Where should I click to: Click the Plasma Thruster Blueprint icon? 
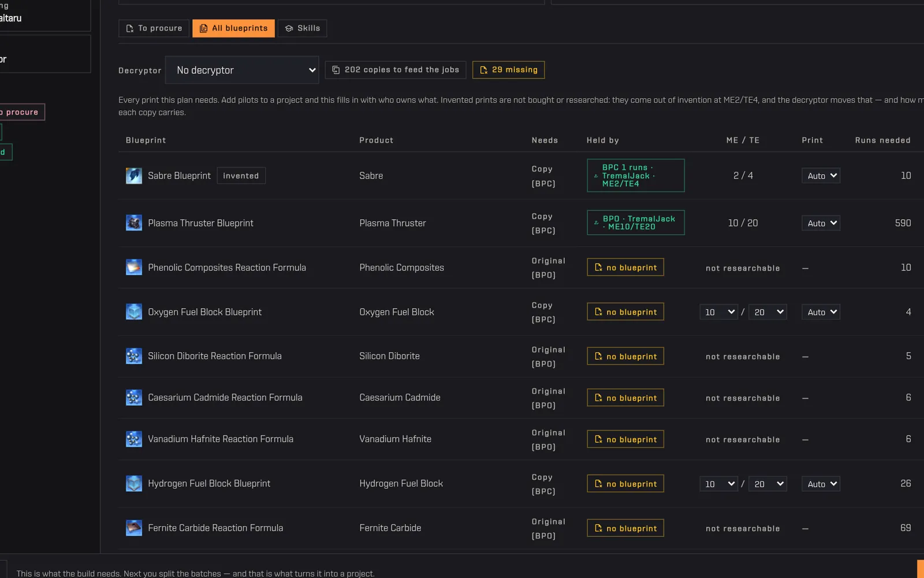134,223
